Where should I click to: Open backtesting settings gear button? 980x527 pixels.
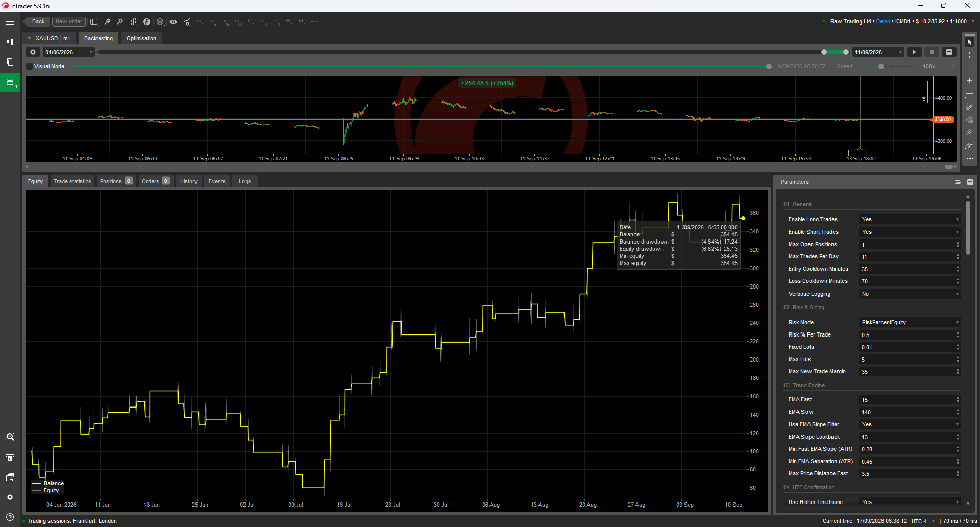(33, 52)
